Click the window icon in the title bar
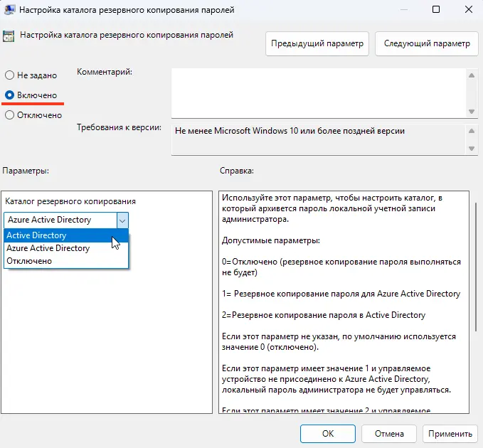The height and width of the screenshot is (448, 483). pyautogui.click(x=11, y=9)
